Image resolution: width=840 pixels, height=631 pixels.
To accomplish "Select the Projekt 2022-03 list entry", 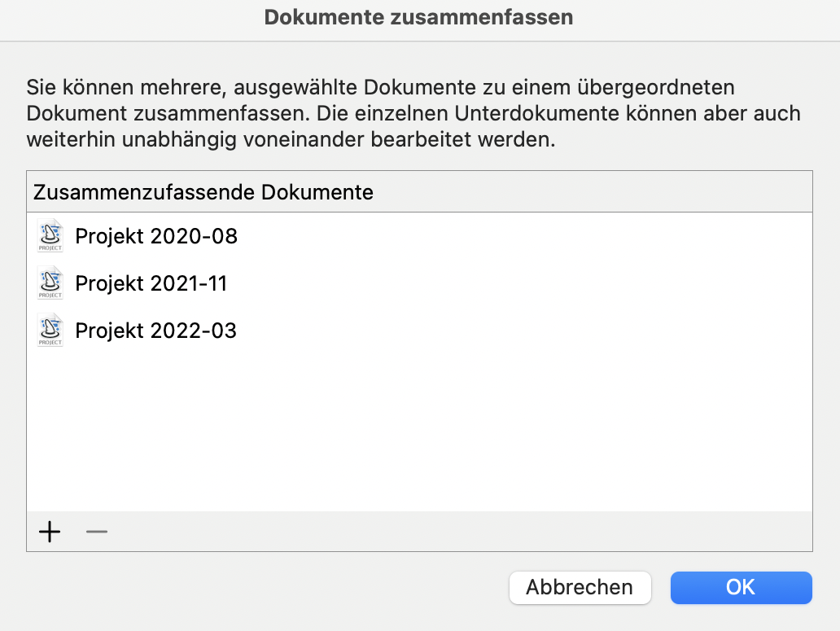I will pos(155,330).
